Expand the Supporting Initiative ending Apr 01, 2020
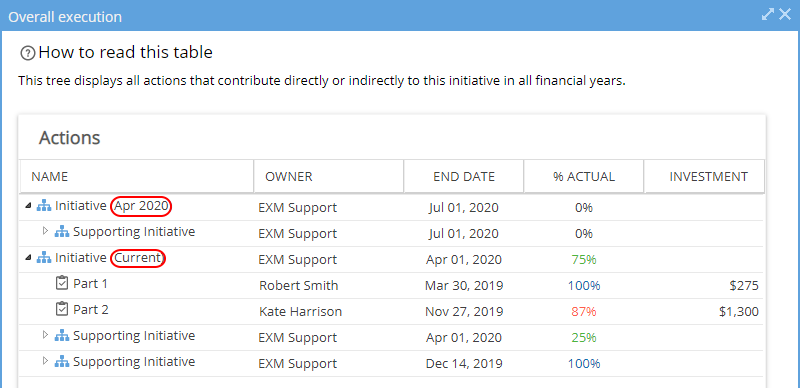800x388 pixels. click(x=45, y=335)
